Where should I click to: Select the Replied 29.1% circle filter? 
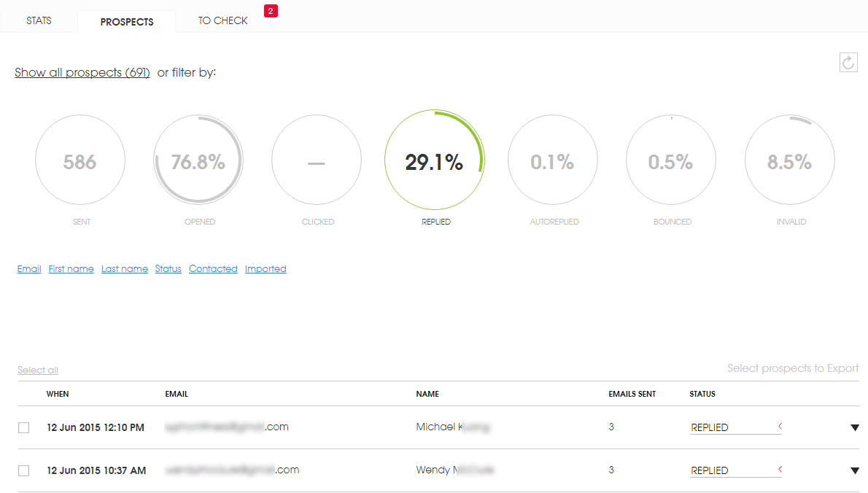pyautogui.click(x=435, y=161)
